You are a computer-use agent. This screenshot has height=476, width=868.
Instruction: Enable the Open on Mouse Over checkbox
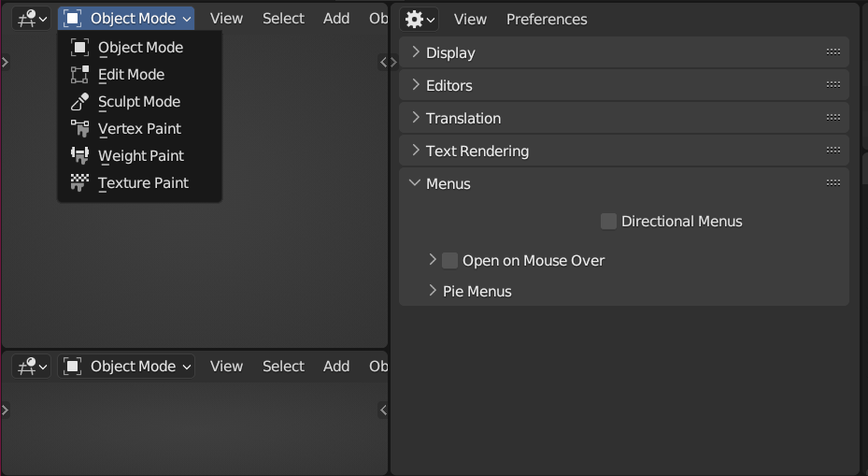pyautogui.click(x=449, y=260)
